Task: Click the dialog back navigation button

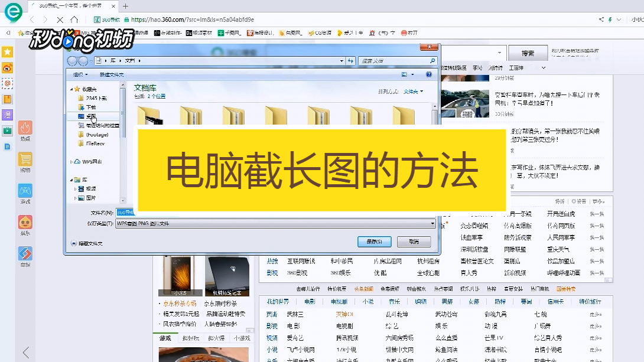Action: pyautogui.click(x=72, y=61)
